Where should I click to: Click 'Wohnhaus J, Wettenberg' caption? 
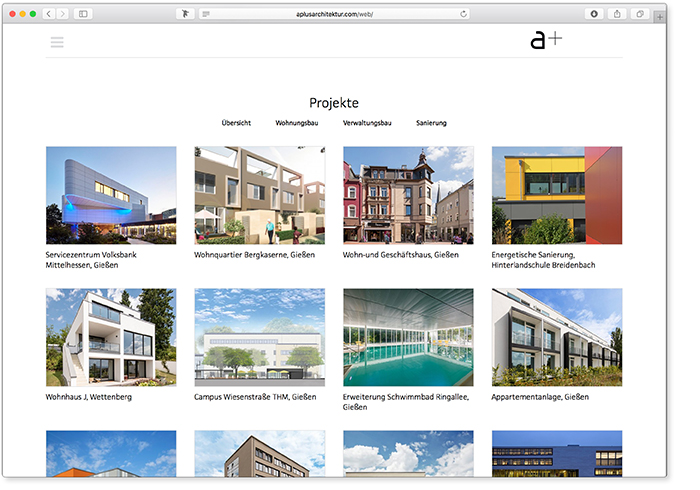click(89, 397)
